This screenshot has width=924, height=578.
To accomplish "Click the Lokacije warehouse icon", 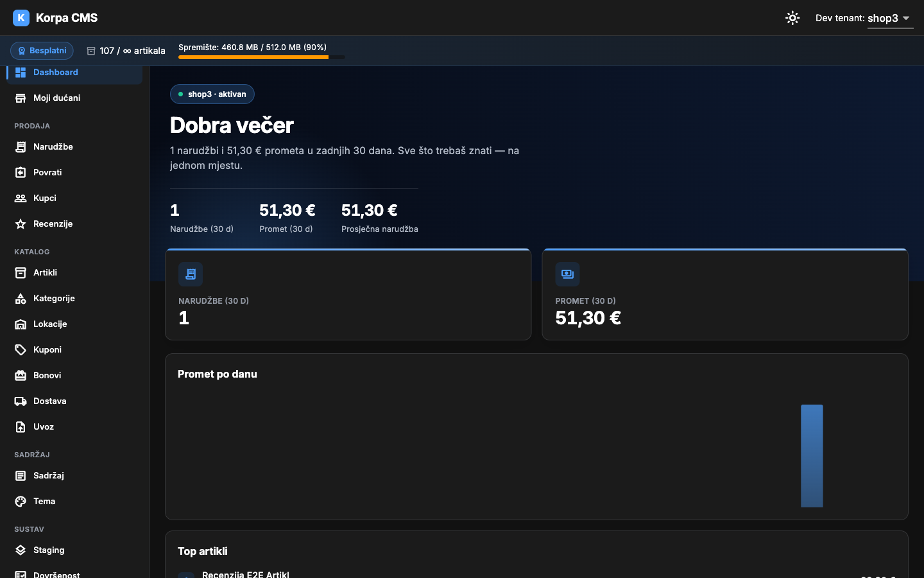I will tap(21, 324).
